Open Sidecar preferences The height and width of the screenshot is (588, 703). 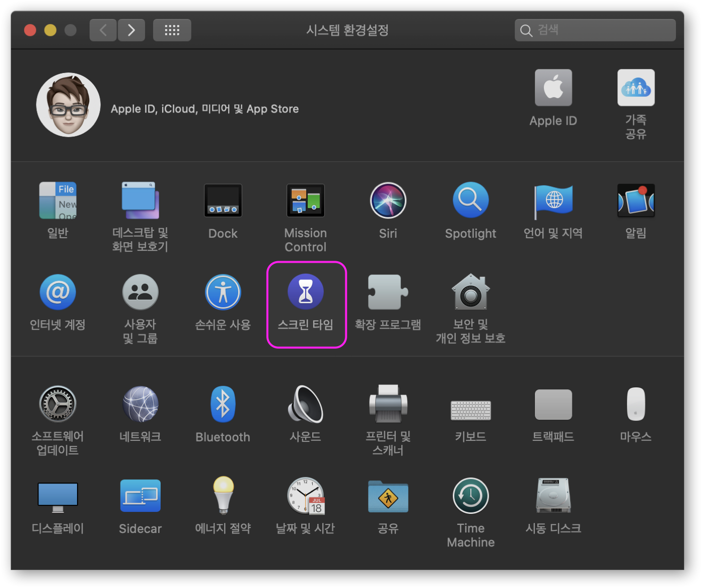point(140,496)
